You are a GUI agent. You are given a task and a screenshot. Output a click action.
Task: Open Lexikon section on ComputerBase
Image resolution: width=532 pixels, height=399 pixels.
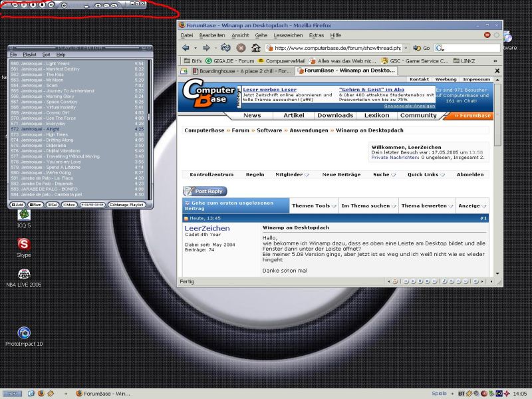[x=376, y=115]
